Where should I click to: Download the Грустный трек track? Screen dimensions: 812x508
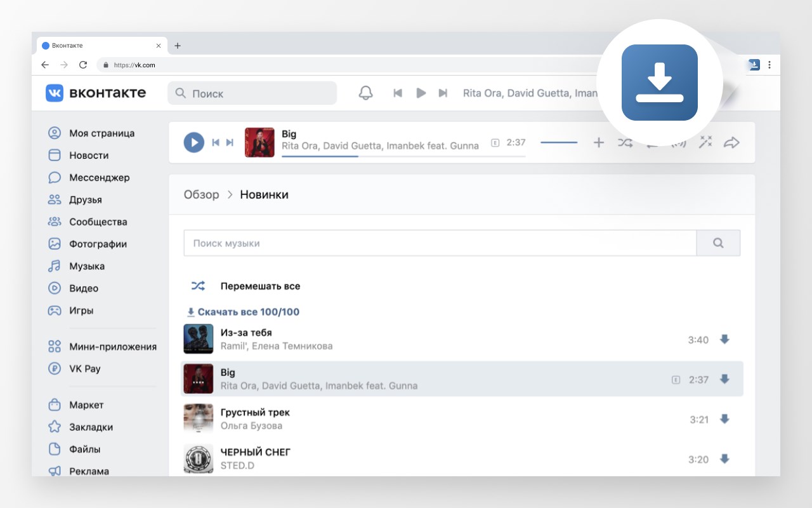click(x=724, y=419)
